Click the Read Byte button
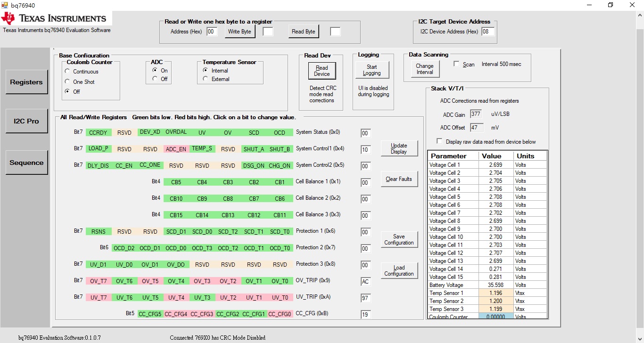This screenshot has height=343, width=644. click(304, 32)
